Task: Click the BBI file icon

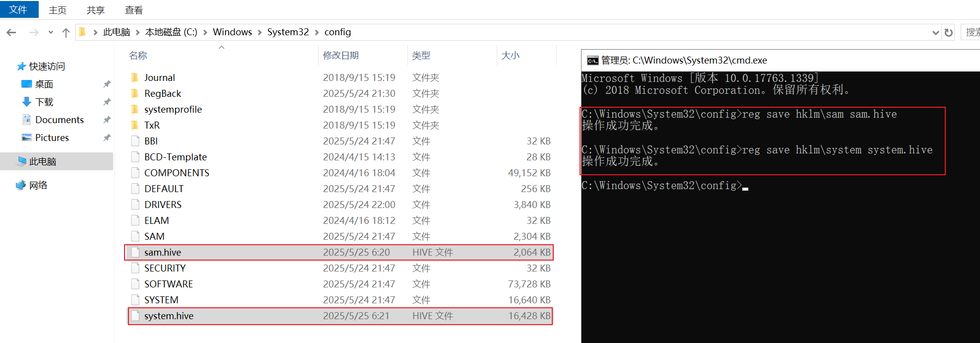Action: [x=135, y=141]
